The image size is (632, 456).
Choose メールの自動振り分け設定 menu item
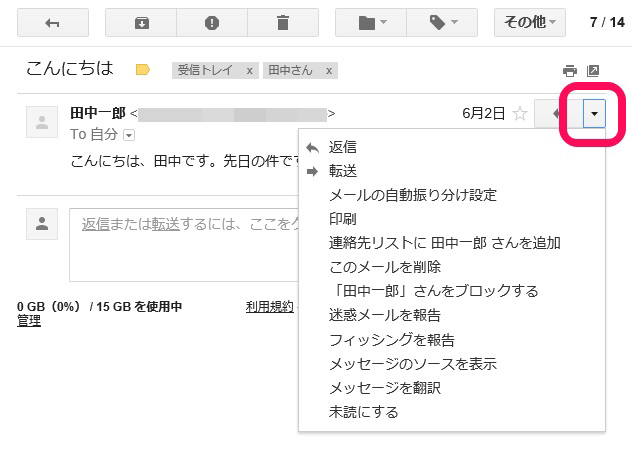tap(412, 195)
